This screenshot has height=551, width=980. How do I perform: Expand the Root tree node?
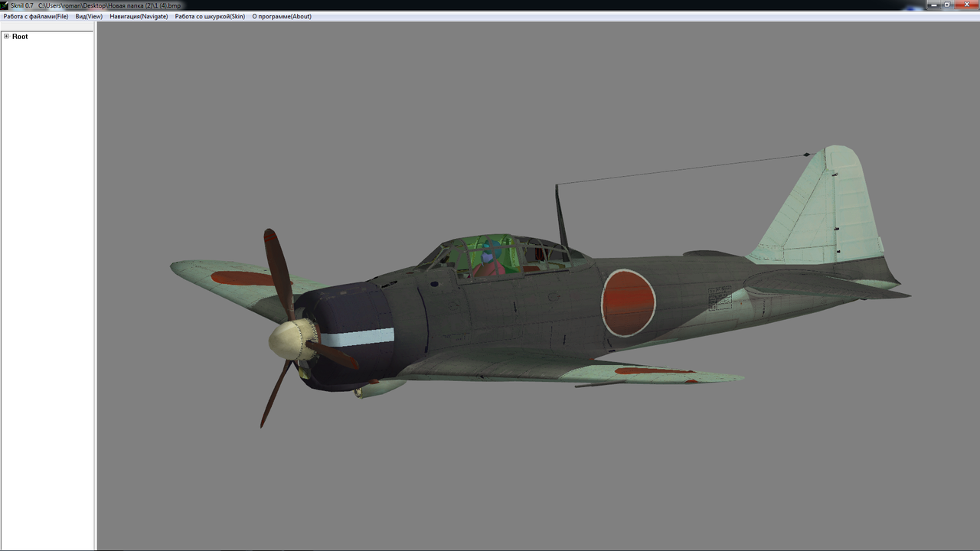tap(6, 37)
